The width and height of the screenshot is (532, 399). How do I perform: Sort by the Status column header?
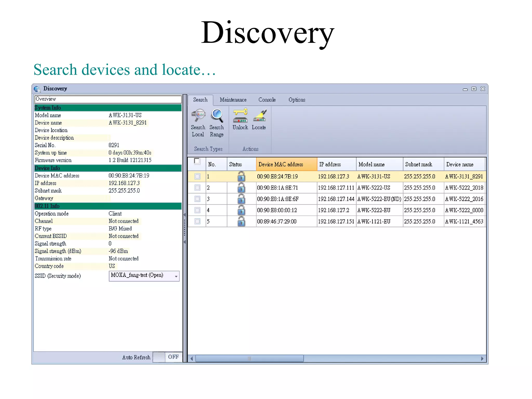242,164
